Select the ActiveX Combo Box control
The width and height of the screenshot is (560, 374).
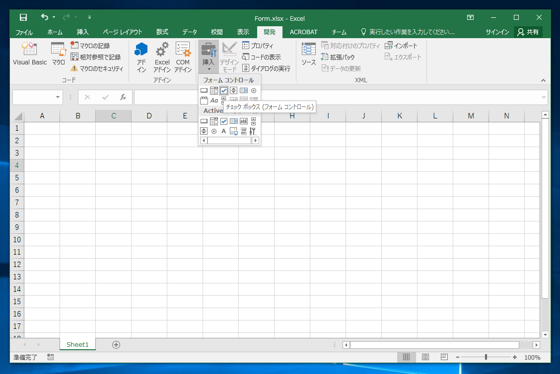(214, 121)
